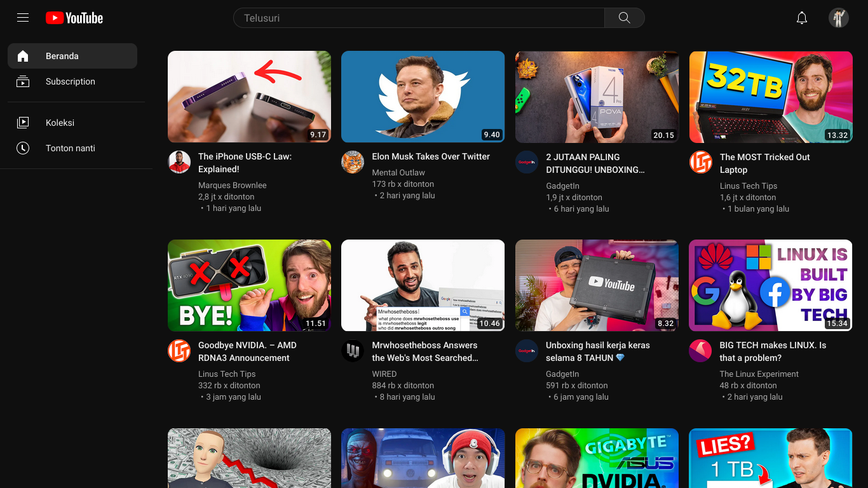Click the 173 rb x ditonton view count
868x488 pixels.
pos(403,184)
